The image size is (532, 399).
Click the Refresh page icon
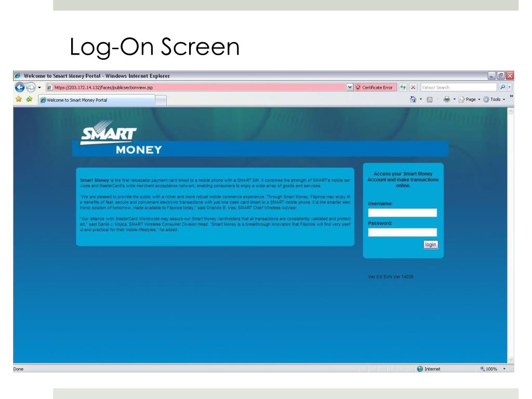(x=403, y=87)
